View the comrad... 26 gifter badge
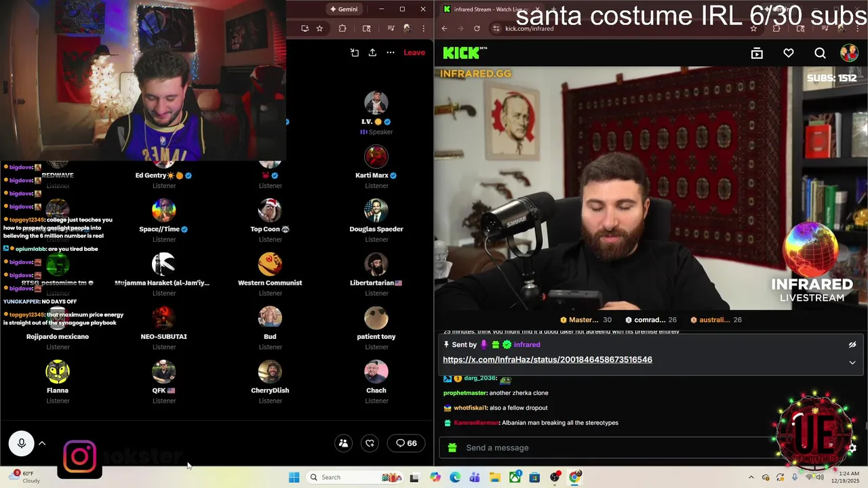Viewport: 868px width, 488px height. point(651,320)
